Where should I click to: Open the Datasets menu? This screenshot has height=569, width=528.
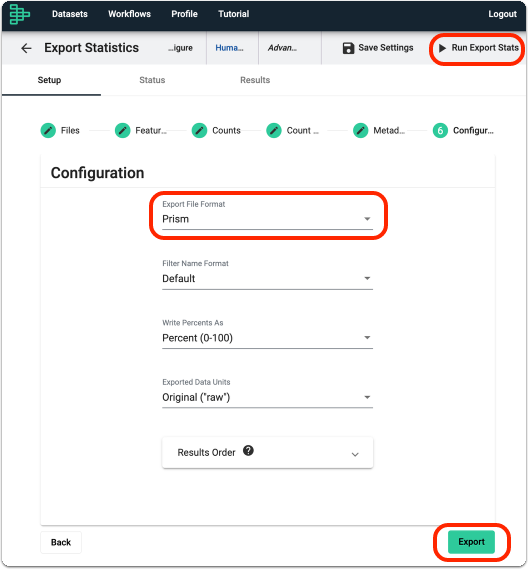point(70,14)
